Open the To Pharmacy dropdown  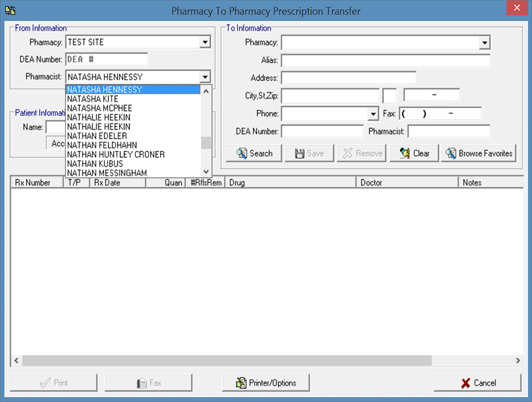484,43
